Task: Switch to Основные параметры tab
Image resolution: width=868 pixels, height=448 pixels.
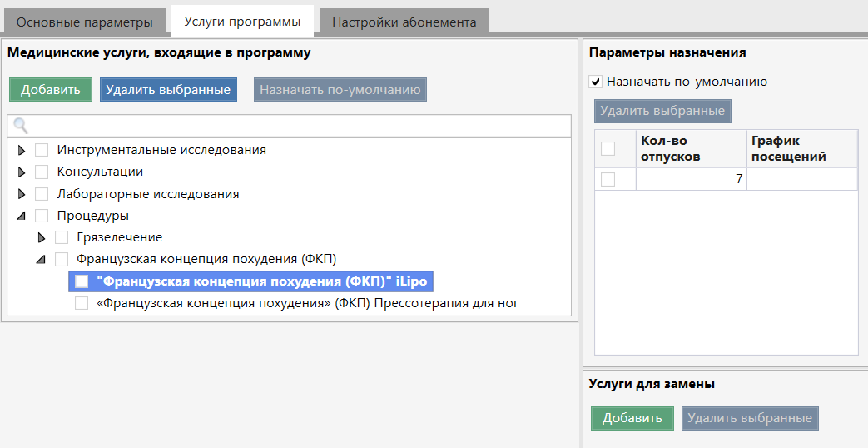Action: [x=85, y=22]
